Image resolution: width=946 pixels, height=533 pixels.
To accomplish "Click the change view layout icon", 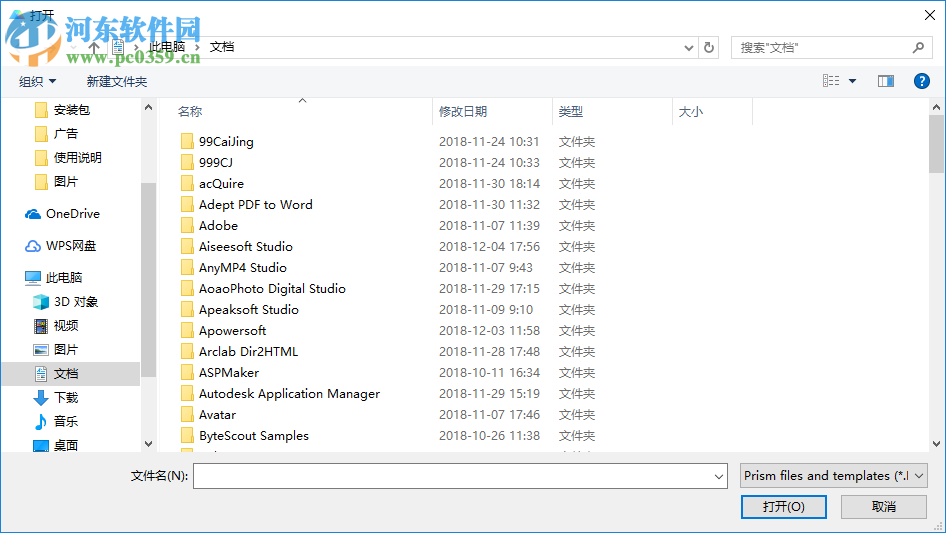I will [831, 81].
